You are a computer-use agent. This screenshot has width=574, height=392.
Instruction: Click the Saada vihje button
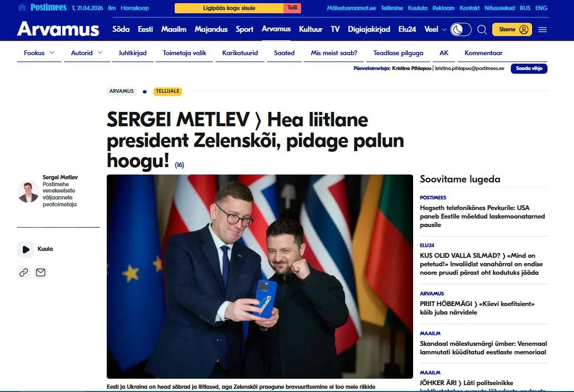click(529, 68)
